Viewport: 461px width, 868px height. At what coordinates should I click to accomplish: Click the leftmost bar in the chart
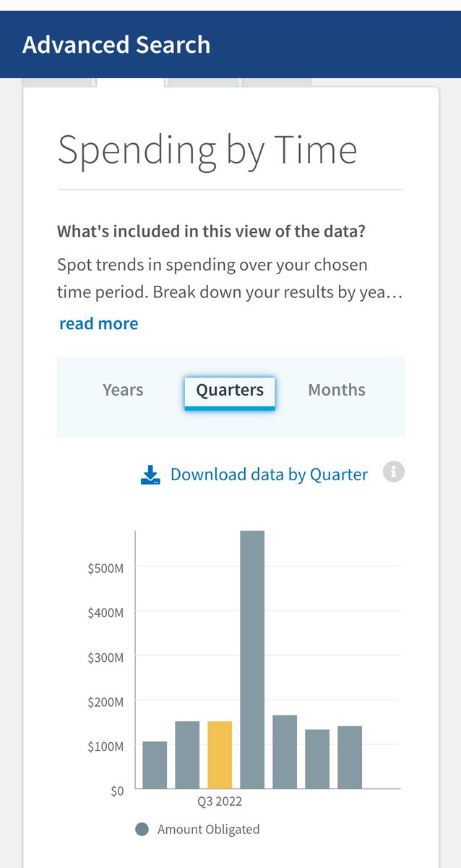click(x=155, y=765)
